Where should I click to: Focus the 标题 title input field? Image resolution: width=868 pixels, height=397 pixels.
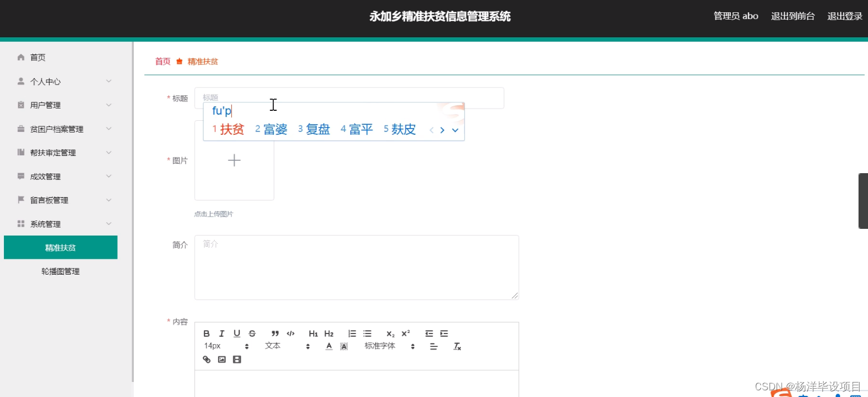(349, 97)
